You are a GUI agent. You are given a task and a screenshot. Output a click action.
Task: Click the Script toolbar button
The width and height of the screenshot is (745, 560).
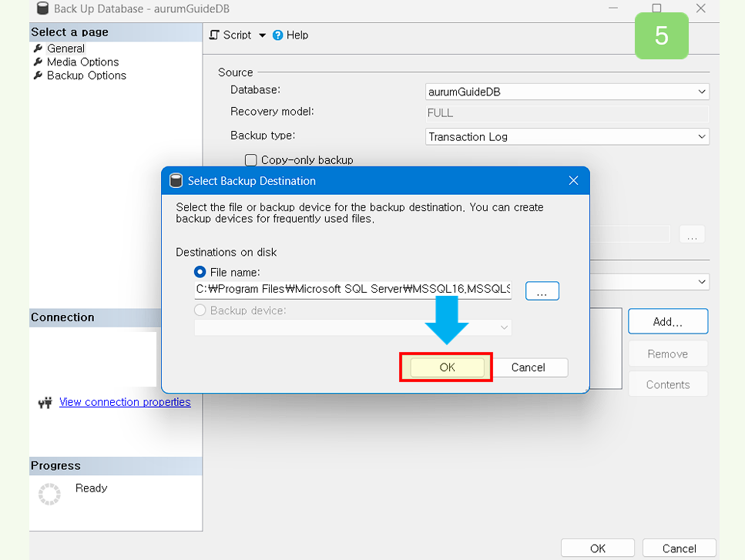pyautogui.click(x=231, y=35)
